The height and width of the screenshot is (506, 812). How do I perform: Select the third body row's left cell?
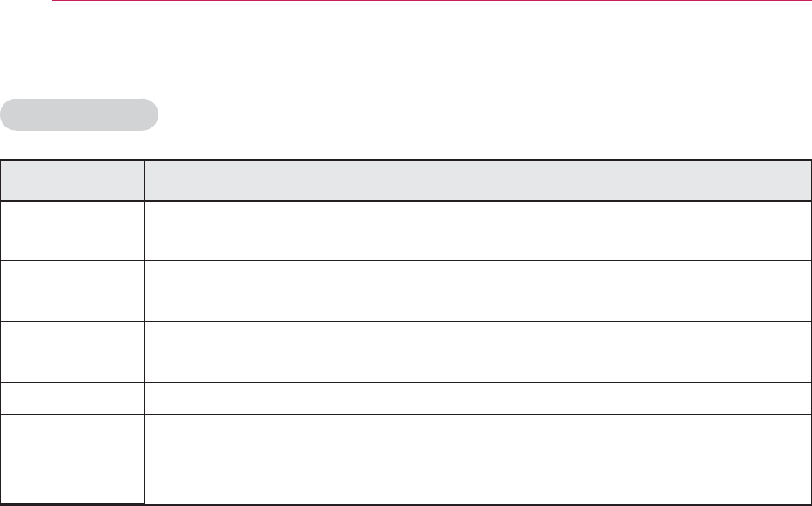[72, 351]
